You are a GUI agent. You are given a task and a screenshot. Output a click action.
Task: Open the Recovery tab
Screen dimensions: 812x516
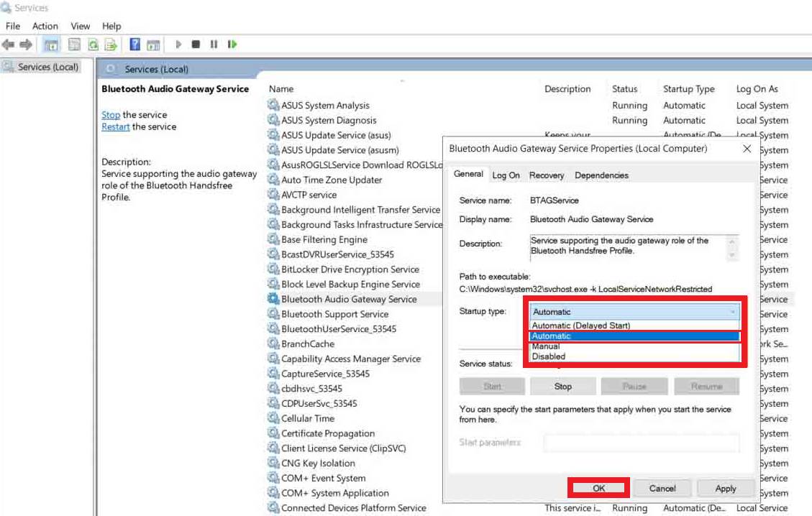[x=547, y=175]
